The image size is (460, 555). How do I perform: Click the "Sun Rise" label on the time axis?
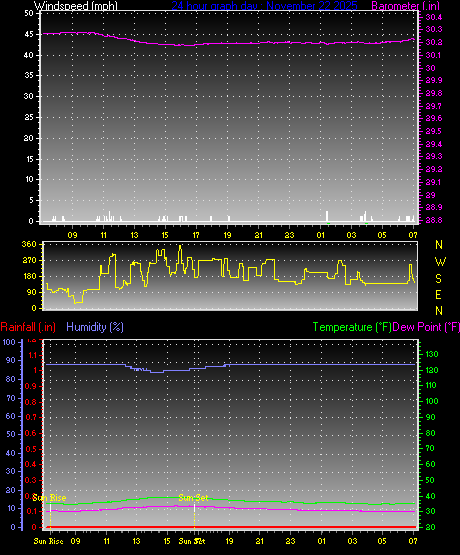(48, 541)
